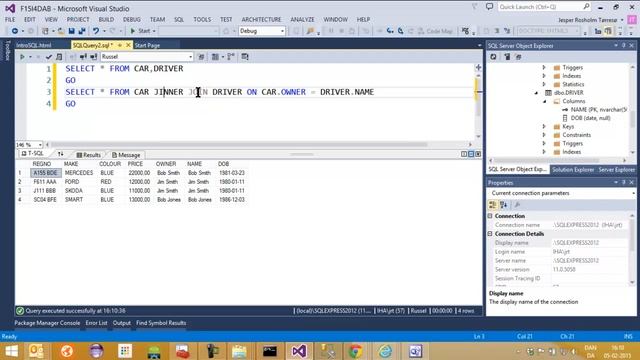The image size is (640, 360).
Task: Click the Save All icon in the toolbar
Action: (x=82, y=31)
